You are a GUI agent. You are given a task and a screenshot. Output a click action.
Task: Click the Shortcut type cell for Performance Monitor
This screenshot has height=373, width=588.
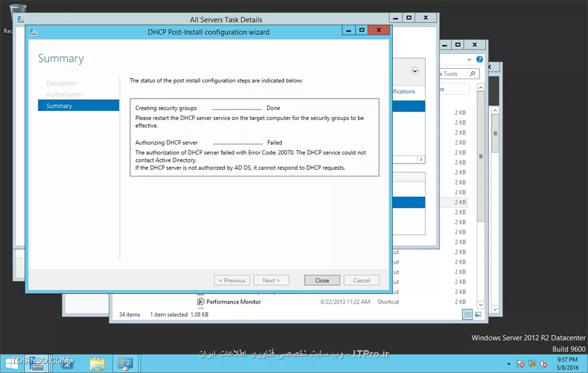(388, 302)
